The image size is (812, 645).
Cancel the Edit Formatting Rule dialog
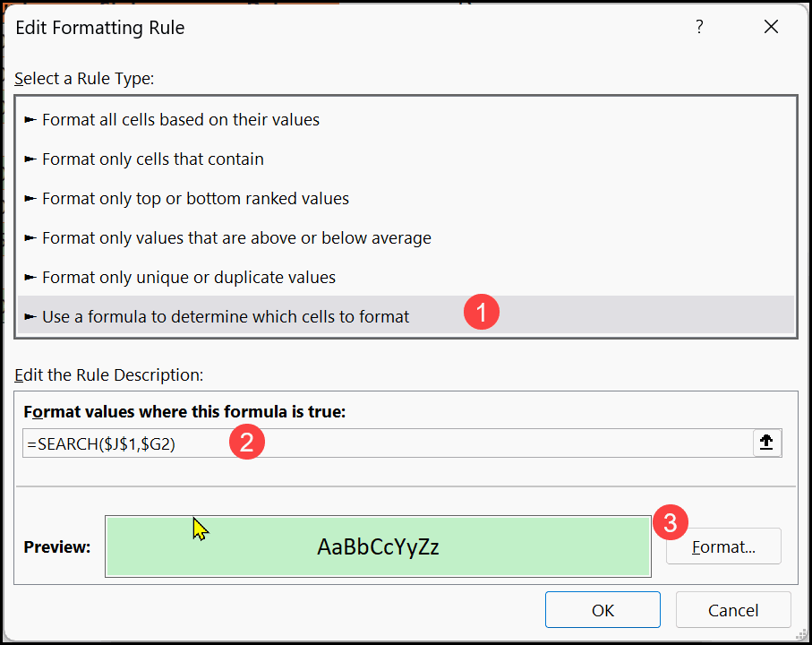pyautogui.click(x=733, y=610)
